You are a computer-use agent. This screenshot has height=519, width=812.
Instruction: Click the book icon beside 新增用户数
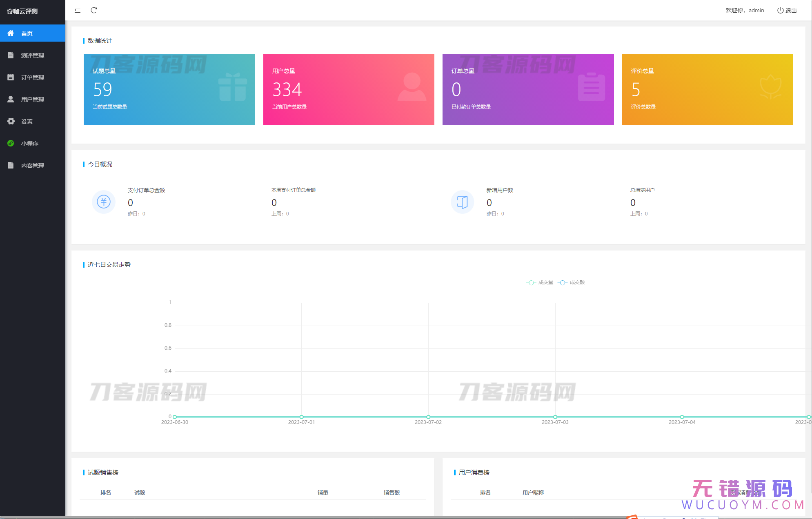(462, 202)
